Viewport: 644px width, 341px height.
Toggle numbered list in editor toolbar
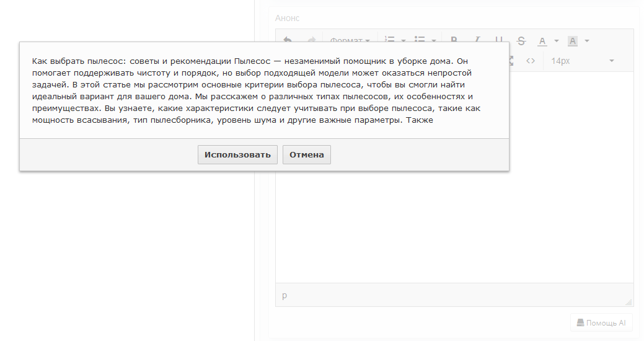pos(389,38)
